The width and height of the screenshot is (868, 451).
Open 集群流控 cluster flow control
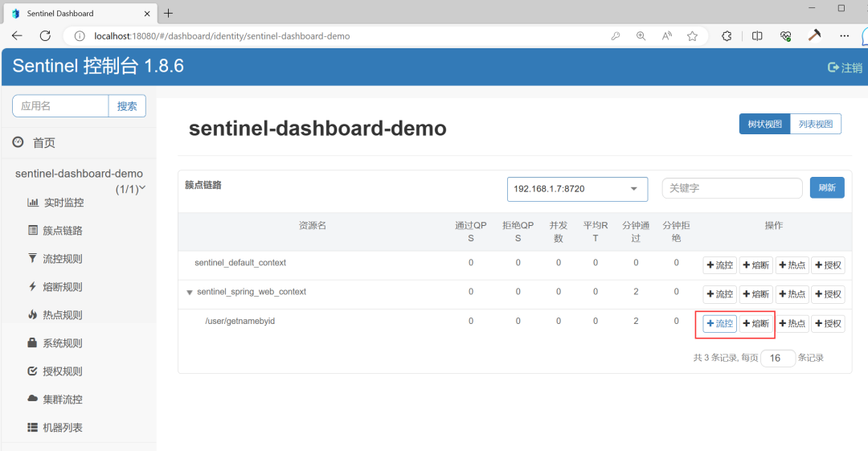coord(55,400)
